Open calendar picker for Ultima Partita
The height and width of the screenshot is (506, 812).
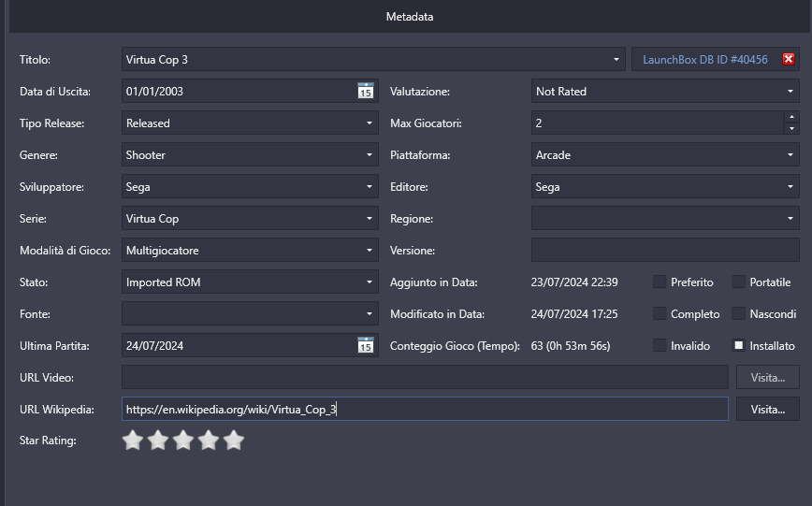366,345
